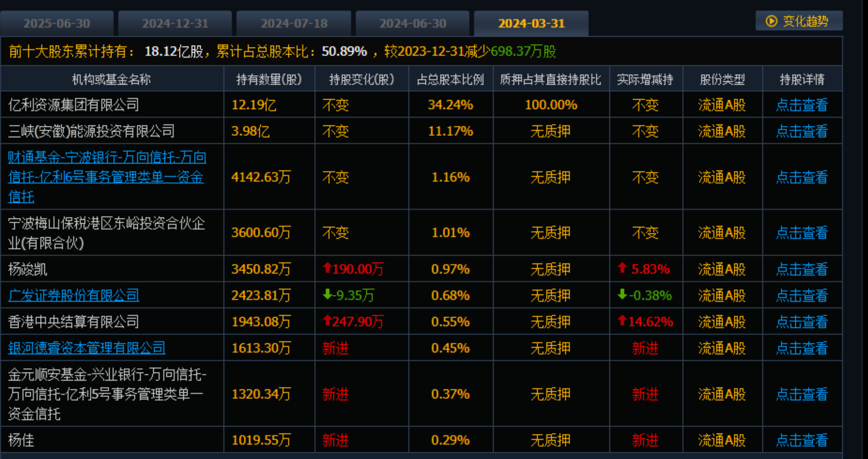The width and height of the screenshot is (868, 459).
Task: Click the 机构或基金名称 column header
Action: pyautogui.click(x=111, y=80)
